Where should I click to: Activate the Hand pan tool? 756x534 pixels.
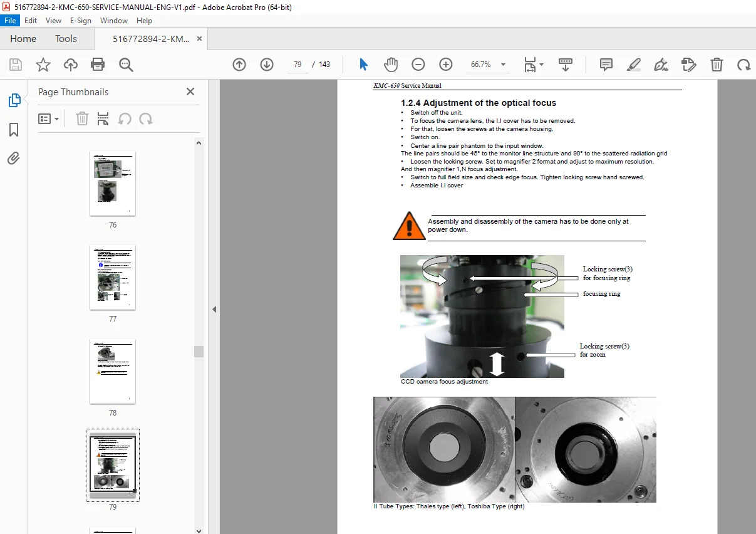pyautogui.click(x=391, y=65)
